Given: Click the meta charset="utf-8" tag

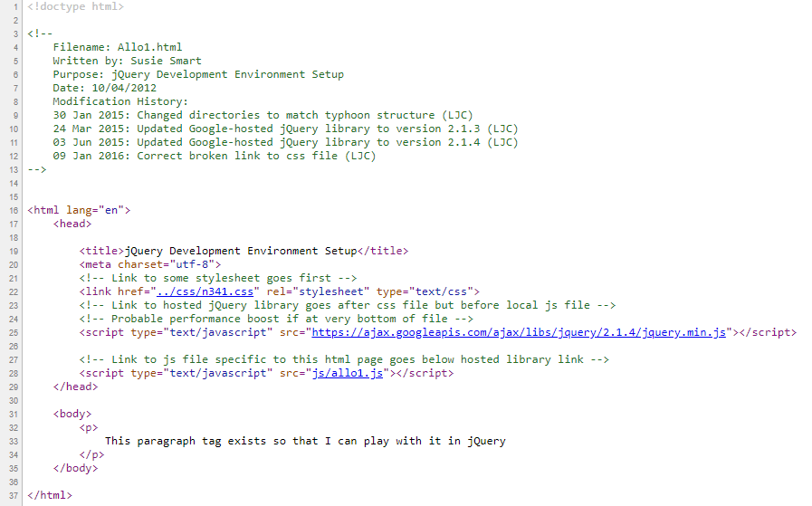Looking at the screenshot, I should (150, 264).
